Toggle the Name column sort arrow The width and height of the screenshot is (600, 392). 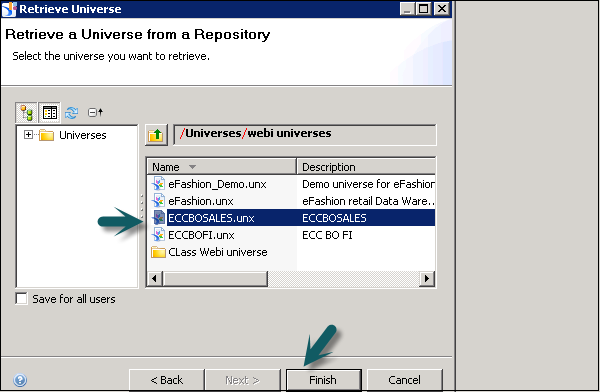192,167
